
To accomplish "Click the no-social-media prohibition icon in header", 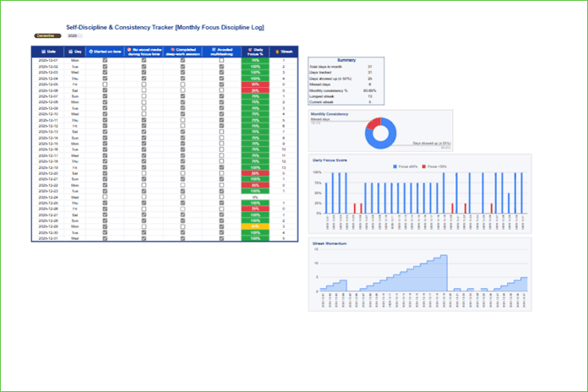I will pos(129,50).
